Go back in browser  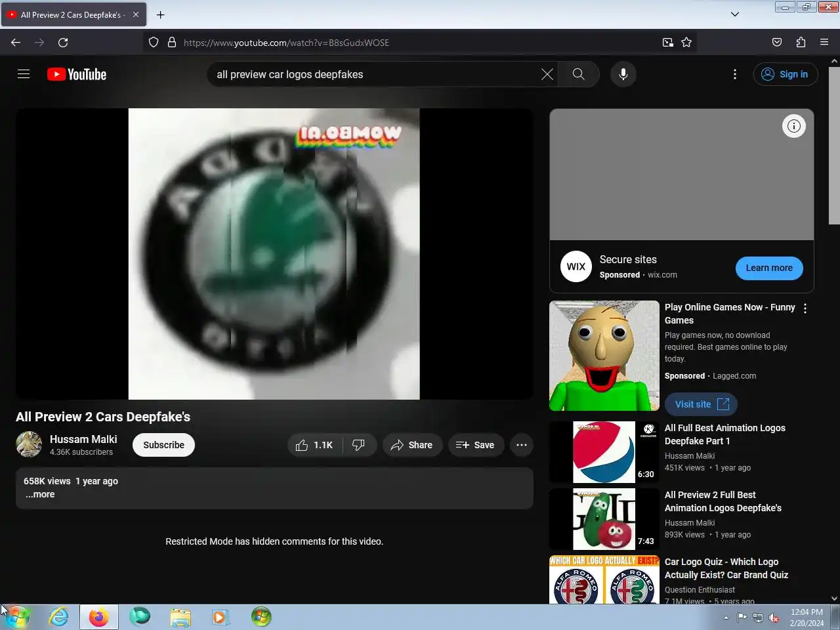click(16, 43)
